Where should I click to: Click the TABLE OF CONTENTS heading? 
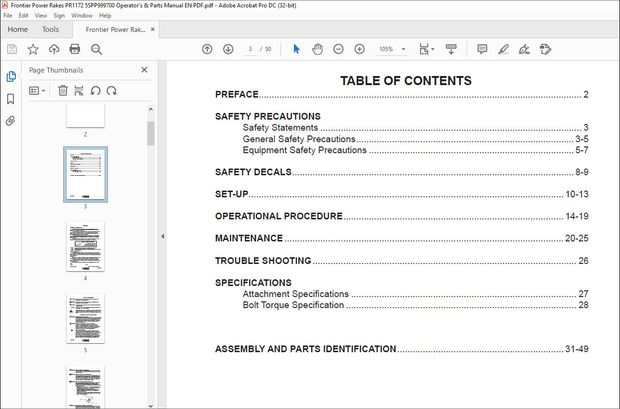click(406, 81)
